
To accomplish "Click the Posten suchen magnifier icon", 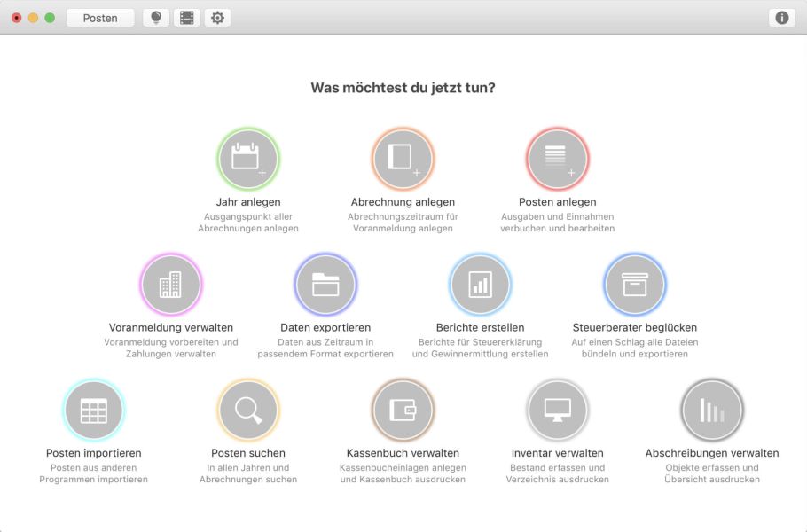I will 248,410.
